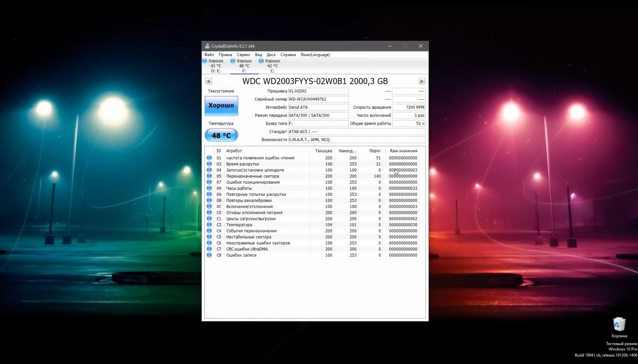Switch to disk D: E: tab

216,66
